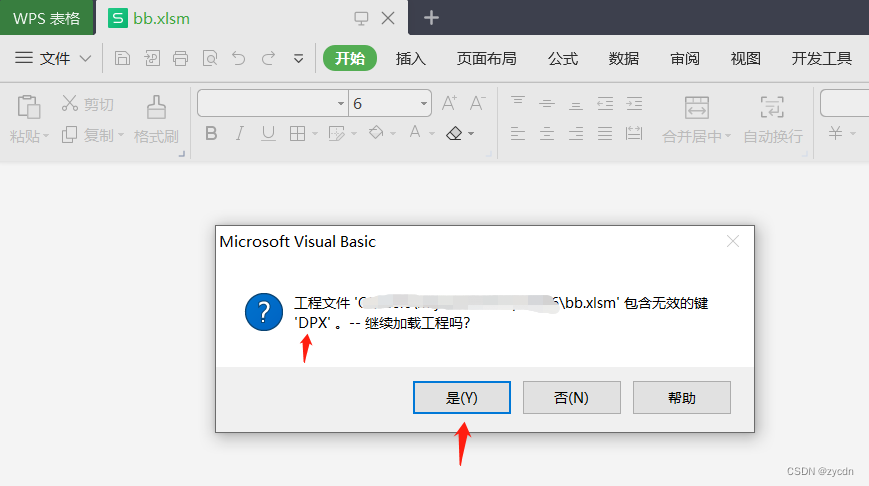This screenshot has width=869, height=486.
Task: Click 是(Y) to continue loading project
Action: pos(462,397)
